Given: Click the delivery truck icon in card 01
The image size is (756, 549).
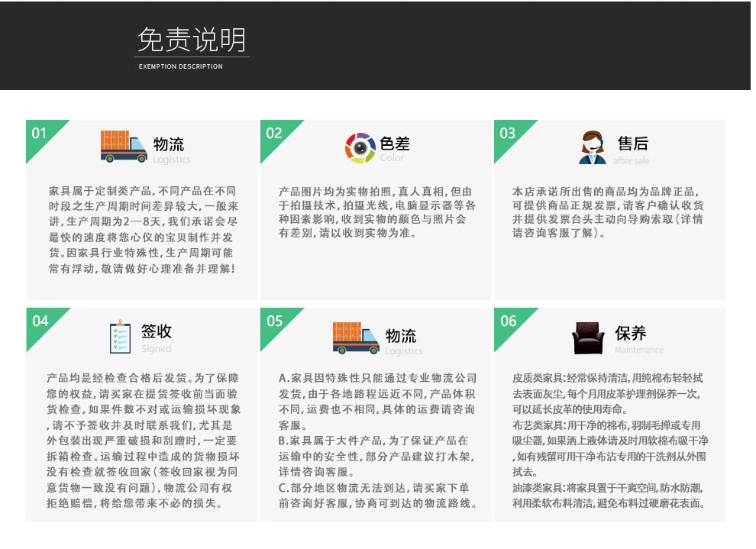Looking at the screenshot, I should [124, 146].
